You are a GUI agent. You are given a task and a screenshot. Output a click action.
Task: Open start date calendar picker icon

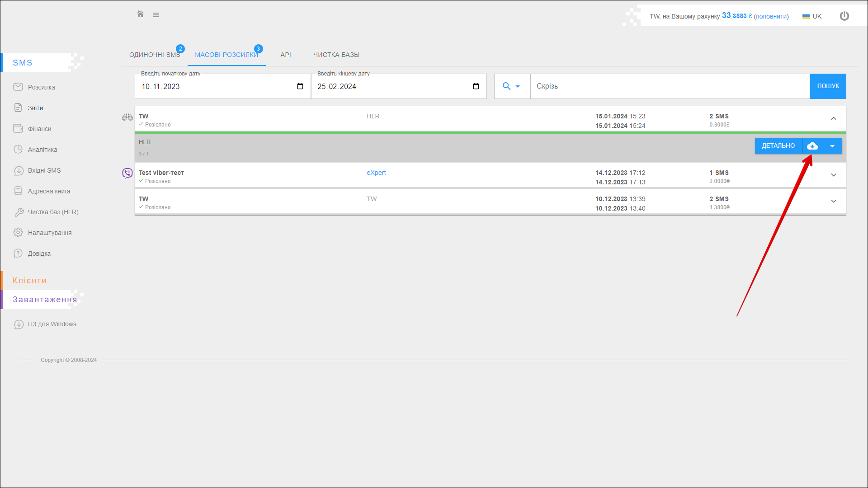(300, 86)
